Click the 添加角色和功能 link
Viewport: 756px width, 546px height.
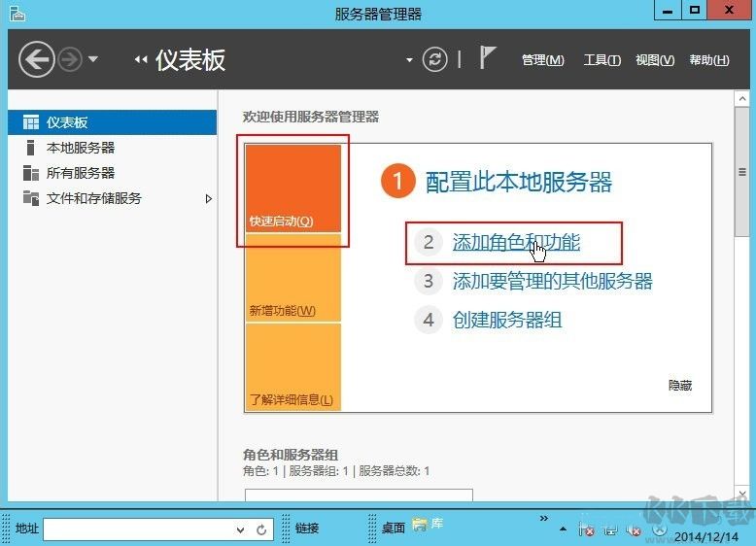[516, 242]
